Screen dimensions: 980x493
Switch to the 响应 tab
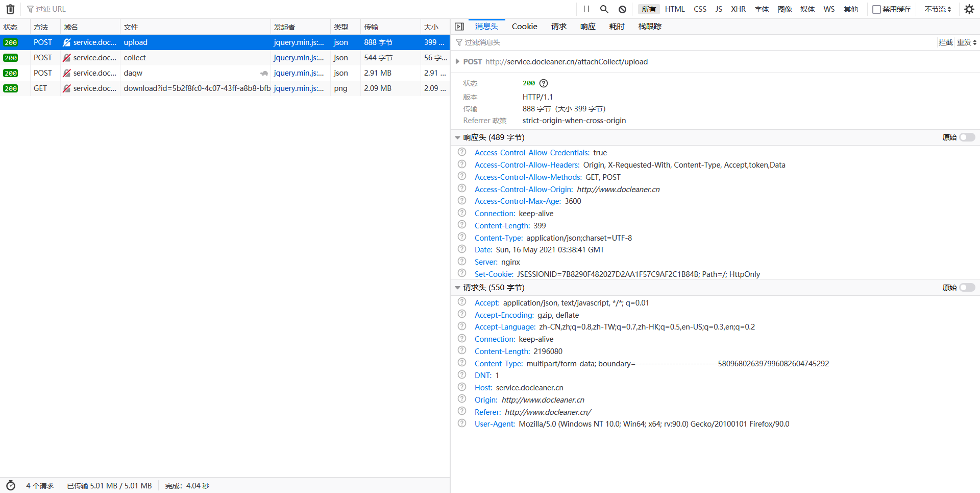(x=588, y=27)
